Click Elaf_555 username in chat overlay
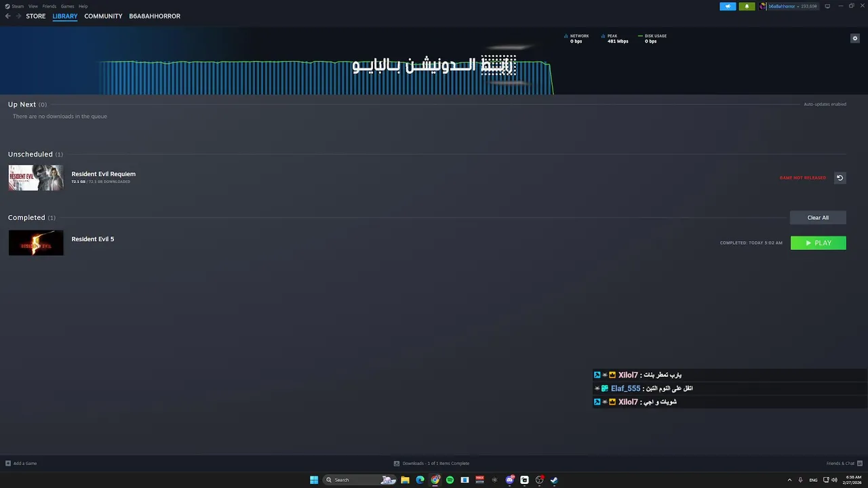This screenshot has width=868, height=488. [x=625, y=388]
